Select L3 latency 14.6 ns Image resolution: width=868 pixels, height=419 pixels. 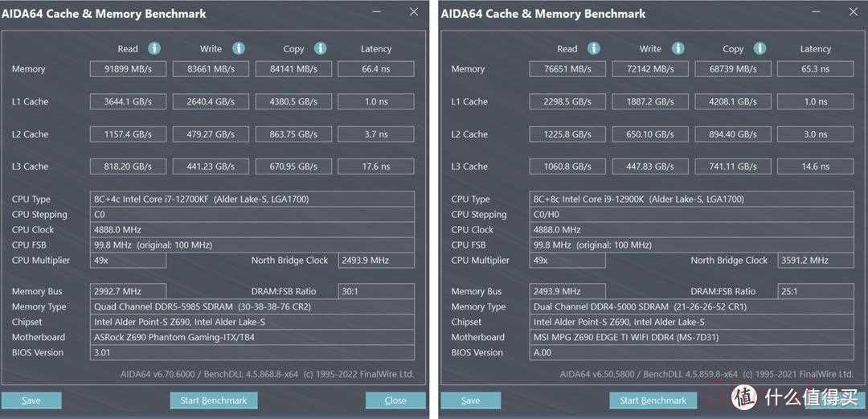coord(816,166)
